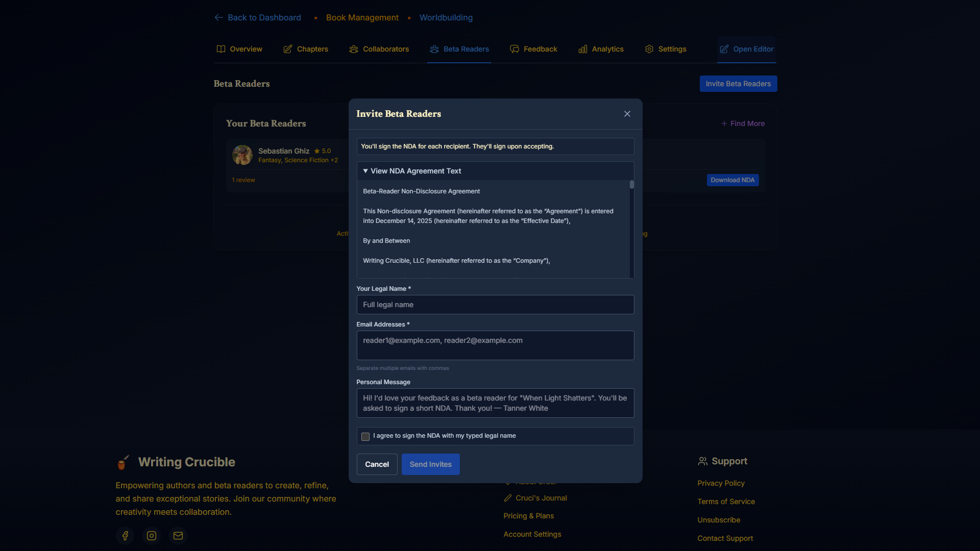The height and width of the screenshot is (551, 980).
Task: Open the Analytics tab
Action: 601,49
